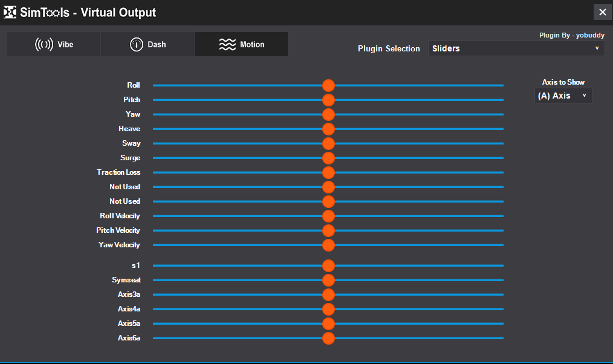Switch to the Dash tab
The width and height of the screenshot is (613, 364).
[x=148, y=44]
